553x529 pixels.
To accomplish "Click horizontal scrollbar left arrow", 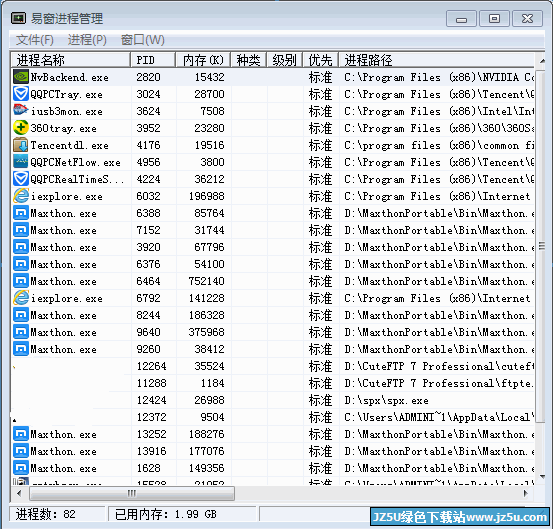I will pos(19,493).
